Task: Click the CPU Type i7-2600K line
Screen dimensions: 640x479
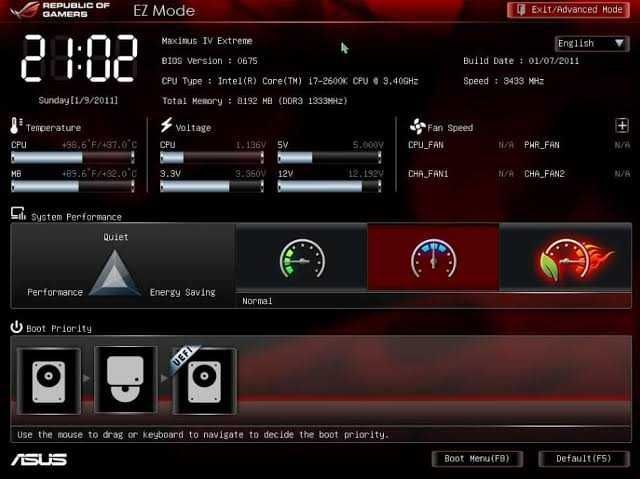Action: coord(290,81)
